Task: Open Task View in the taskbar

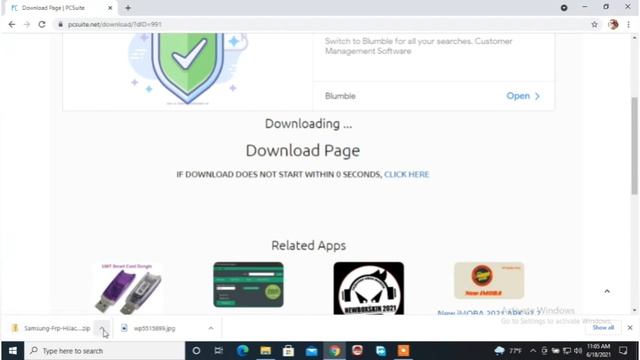Action: pos(219,351)
